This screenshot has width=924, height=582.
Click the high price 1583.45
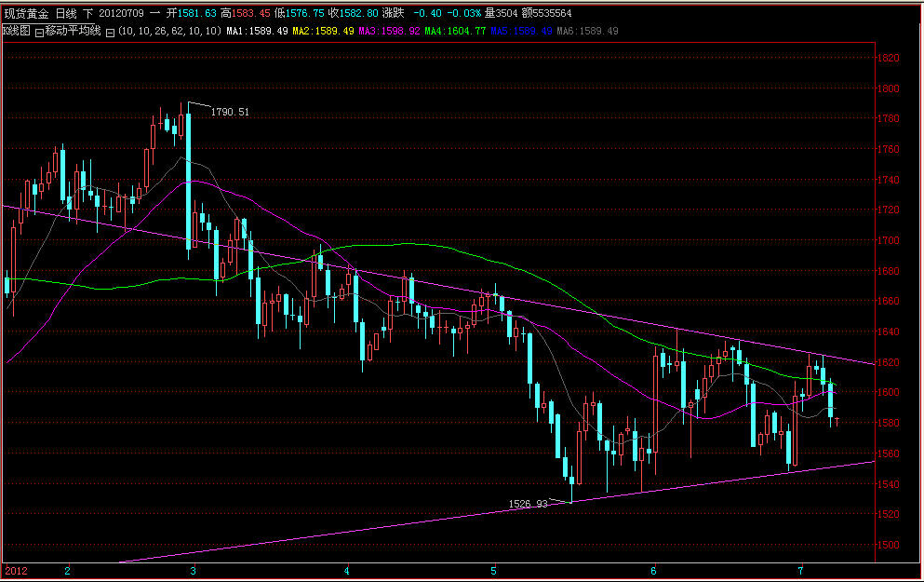point(250,13)
